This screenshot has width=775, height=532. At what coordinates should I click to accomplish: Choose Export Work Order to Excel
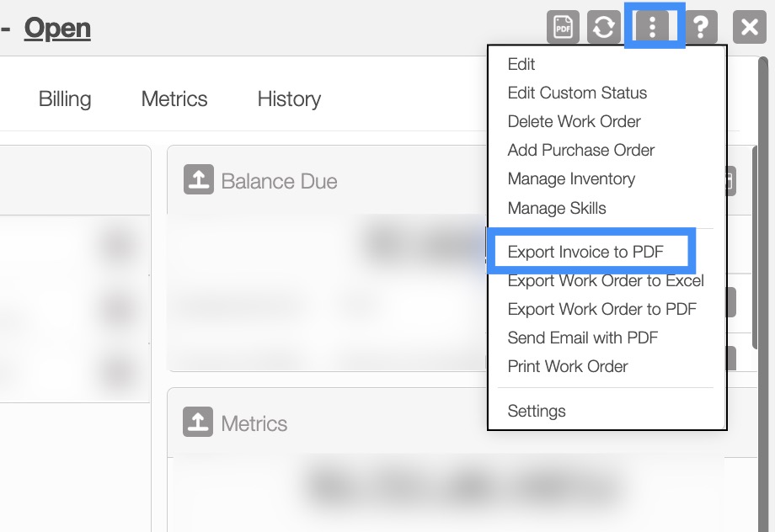605,280
